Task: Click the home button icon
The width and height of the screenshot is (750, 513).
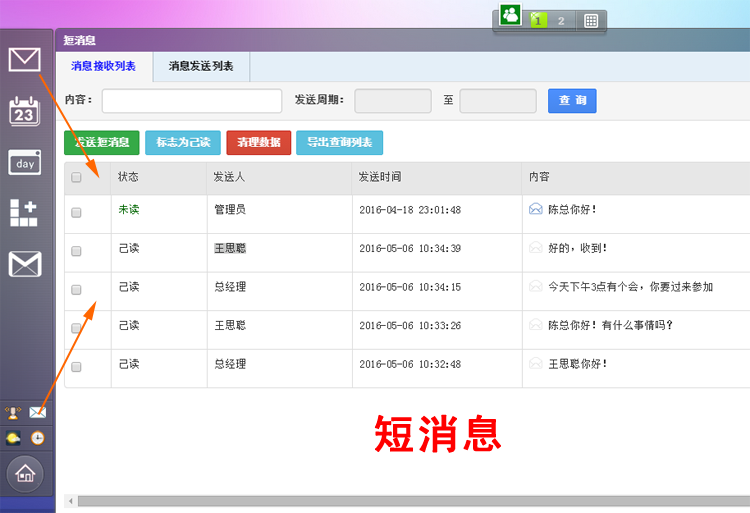Action: (x=25, y=474)
